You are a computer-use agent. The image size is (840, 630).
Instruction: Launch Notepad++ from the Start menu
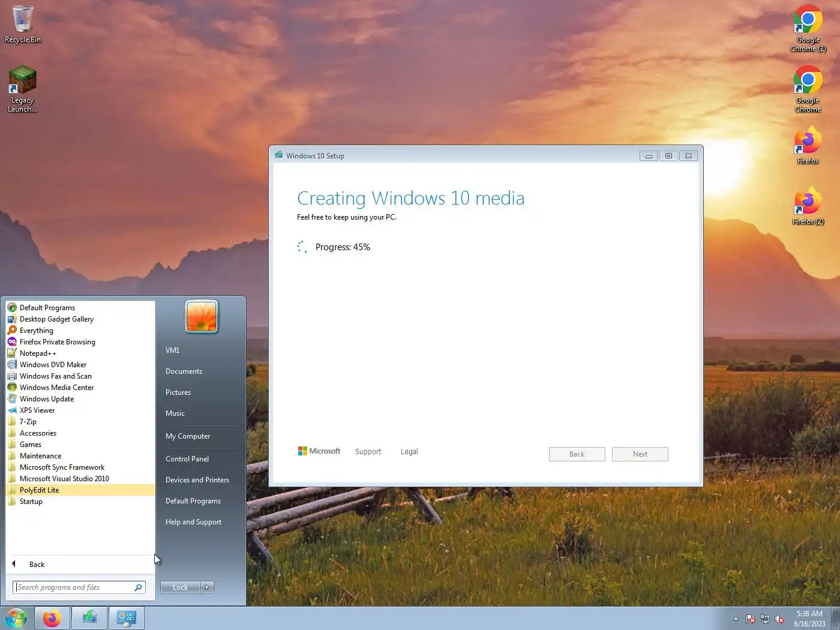tap(80, 353)
